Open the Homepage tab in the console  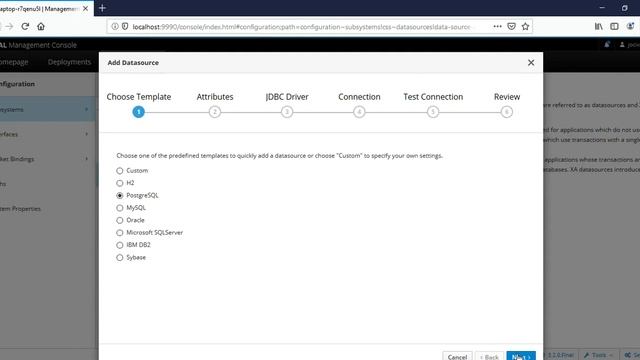(x=14, y=62)
